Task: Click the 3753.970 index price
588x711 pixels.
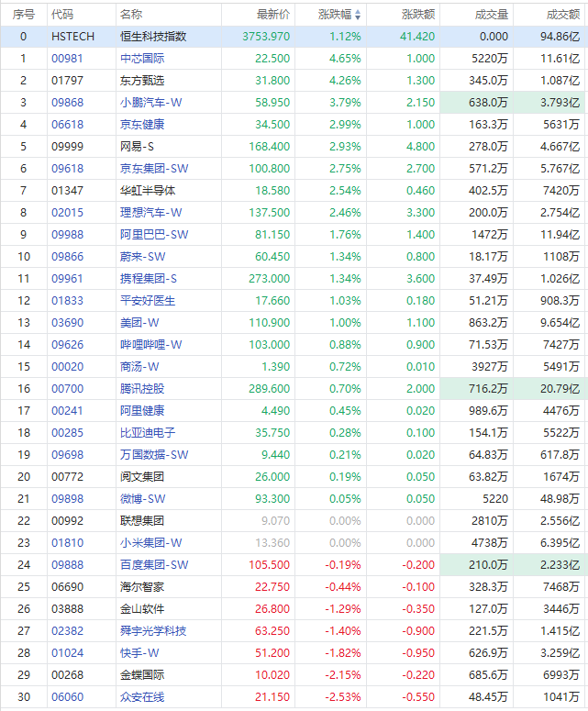Action: click(266, 37)
